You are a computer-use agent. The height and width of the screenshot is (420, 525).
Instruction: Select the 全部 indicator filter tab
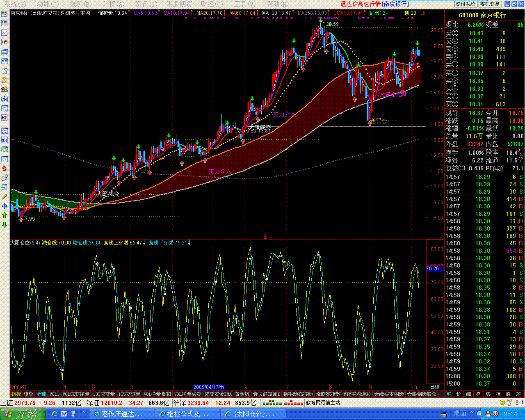click(41, 394)
